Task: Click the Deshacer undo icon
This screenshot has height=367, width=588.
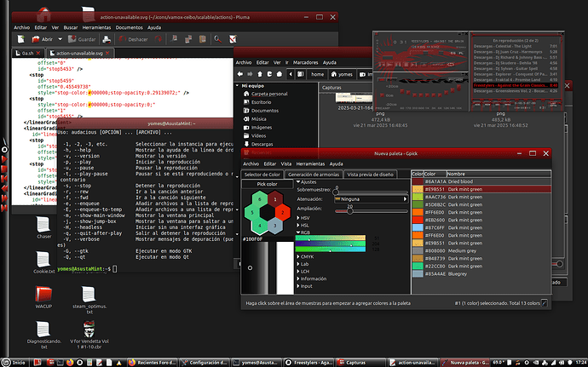Action: tap(123, 39)
